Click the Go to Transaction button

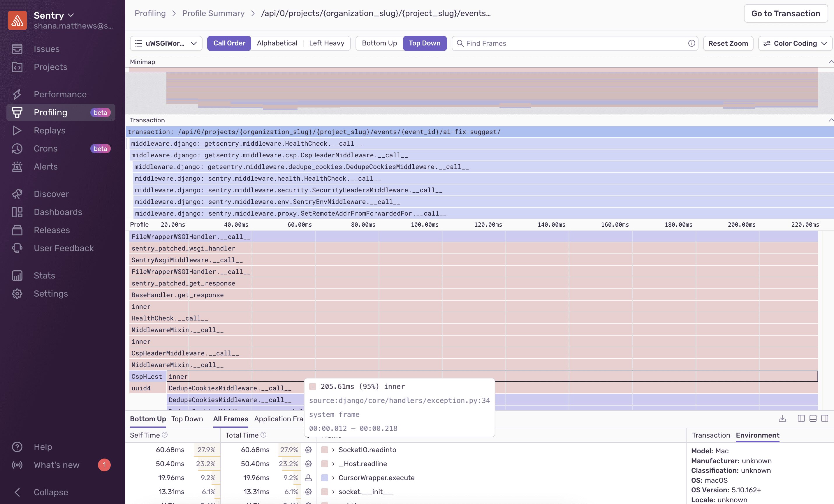786,13
